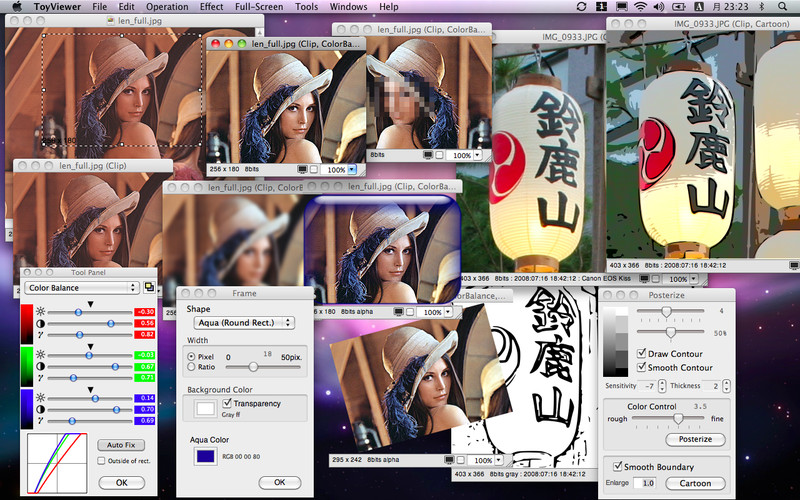Click the Auto Fix button
Screen dimensions: 800x500
coord(121,445)
